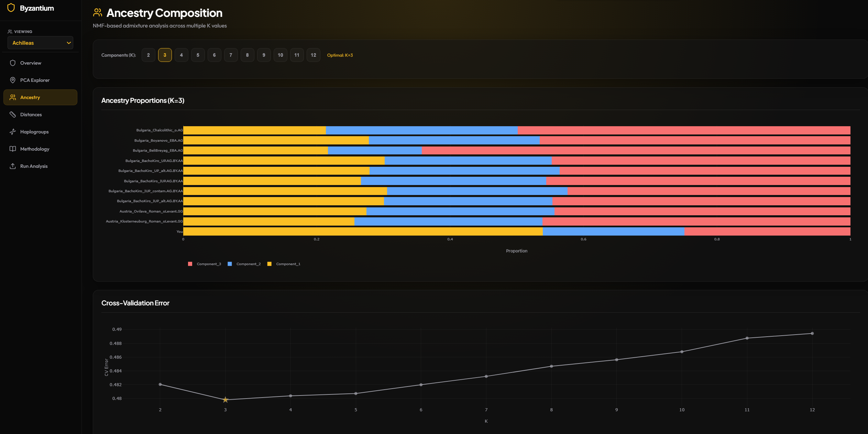
Task: Click the yellow Component_1 color swatch
Action: pos(270,264)
